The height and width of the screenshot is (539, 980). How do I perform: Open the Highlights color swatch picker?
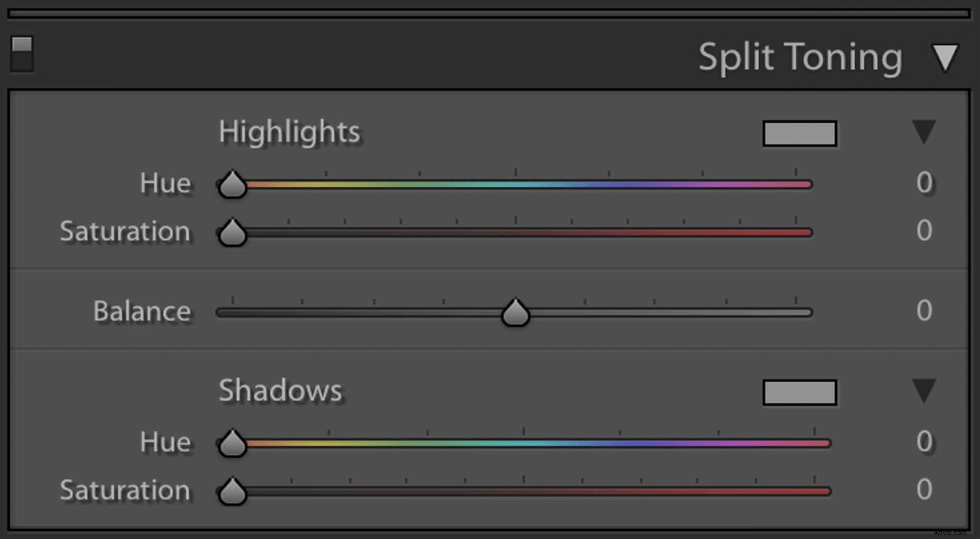[799, 133]
